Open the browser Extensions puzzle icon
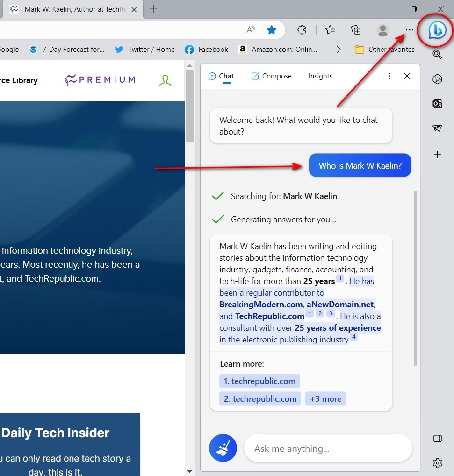This screenshot has height=476, width=454. click(x=302, y=30)
